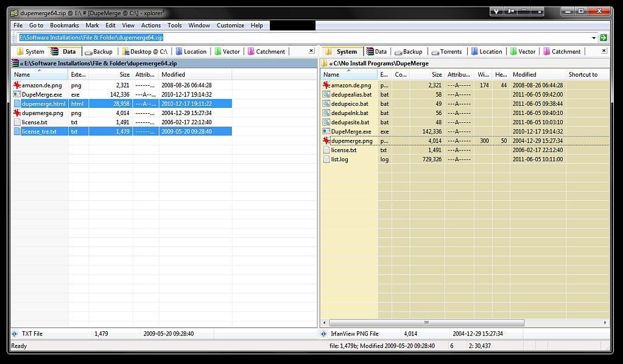The height and width of the screenshot is (364, 623).
Task: Open the Bookmarks menu
Action: (x=65, y=26)
